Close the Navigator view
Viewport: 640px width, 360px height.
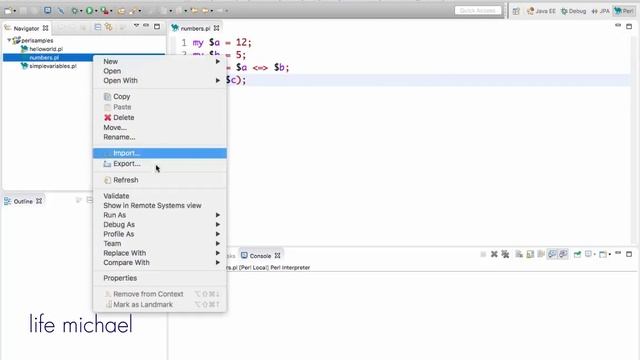tap(45, 28)
